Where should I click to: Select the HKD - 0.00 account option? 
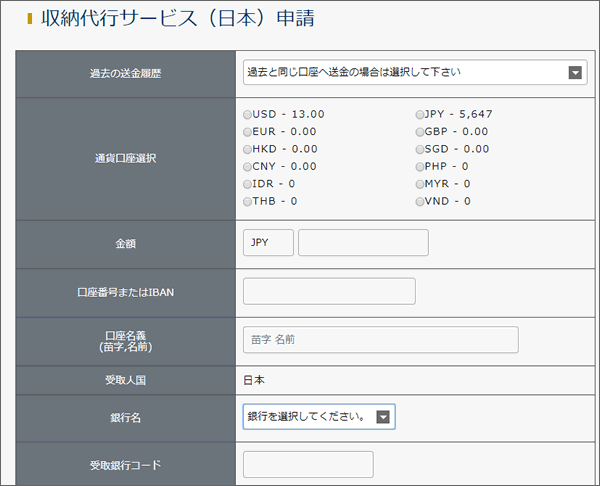pos(248,149)
